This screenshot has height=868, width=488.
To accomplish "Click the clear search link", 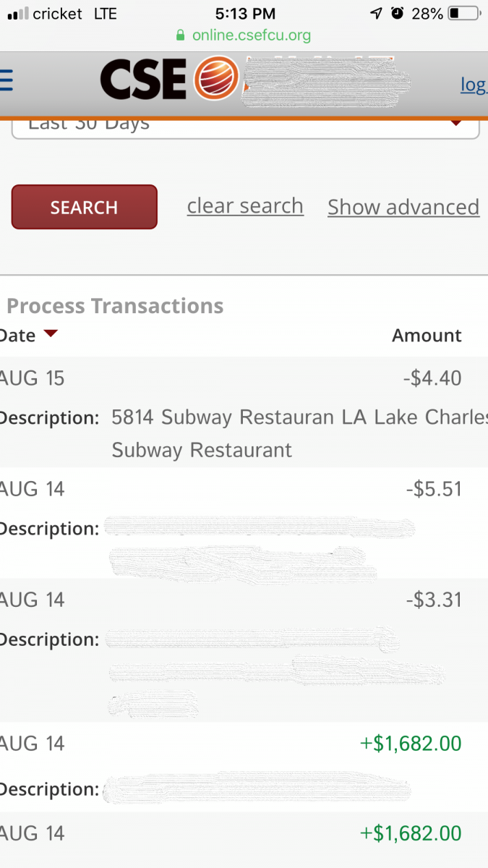I will (x=245, y=206).
